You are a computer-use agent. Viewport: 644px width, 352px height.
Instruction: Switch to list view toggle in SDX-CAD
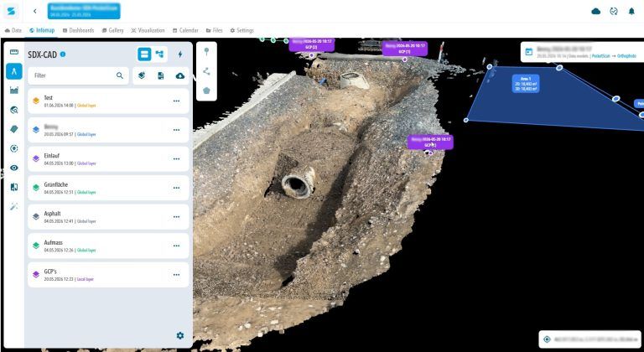coord(144,54)
